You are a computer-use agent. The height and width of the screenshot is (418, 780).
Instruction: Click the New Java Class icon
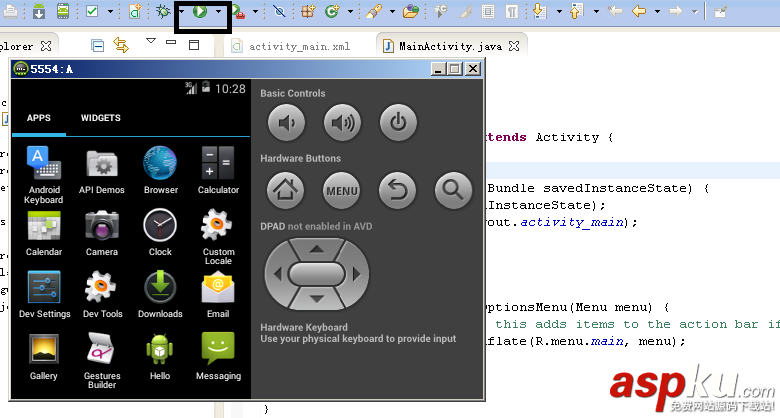tap(332, 11)
